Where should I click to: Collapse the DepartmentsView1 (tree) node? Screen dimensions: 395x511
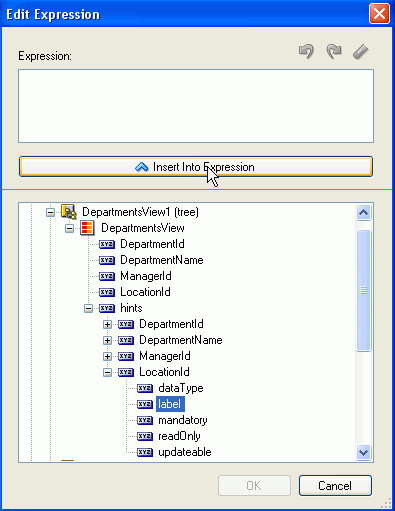click(50, 212)
